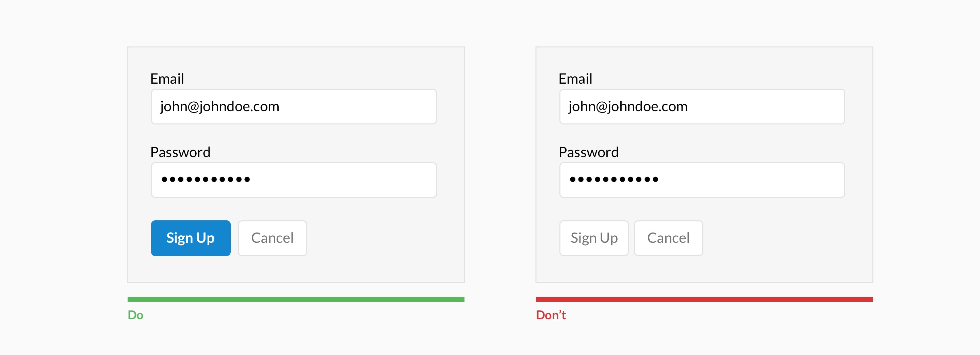
Task: Click the outlined Sign Up button in Don't example
Action: pyautogui.click(x=594, y=238)
